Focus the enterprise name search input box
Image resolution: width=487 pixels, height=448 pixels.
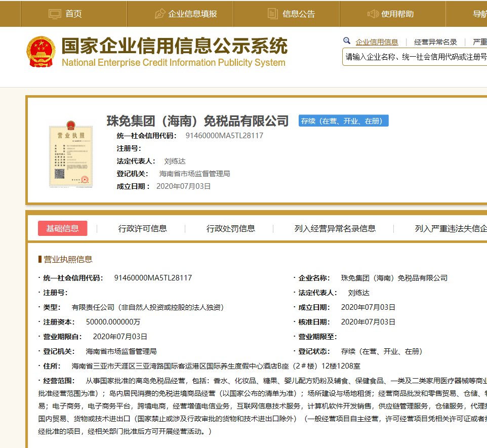pyautogui.click(x=415, y=57)
